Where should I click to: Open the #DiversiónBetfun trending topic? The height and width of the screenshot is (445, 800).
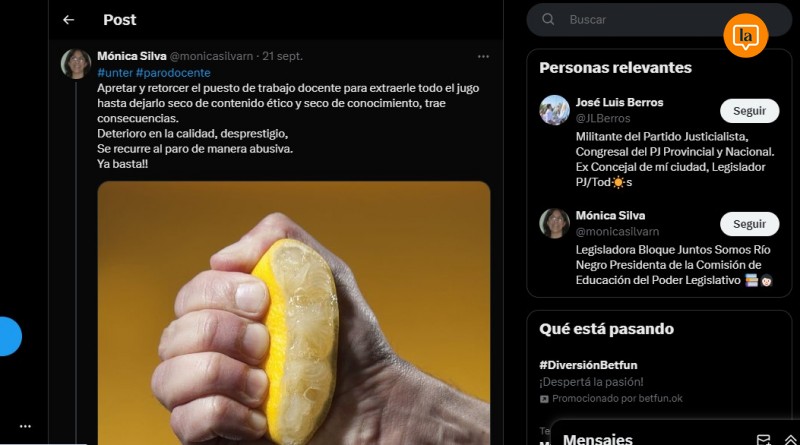(588, 365)
